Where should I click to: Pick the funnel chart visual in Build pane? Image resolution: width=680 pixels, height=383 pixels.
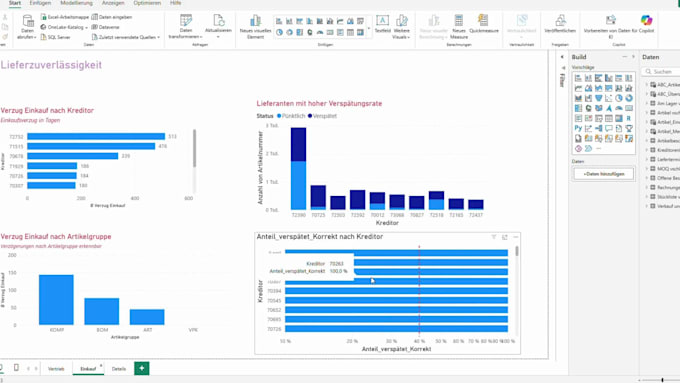(598, 98)
